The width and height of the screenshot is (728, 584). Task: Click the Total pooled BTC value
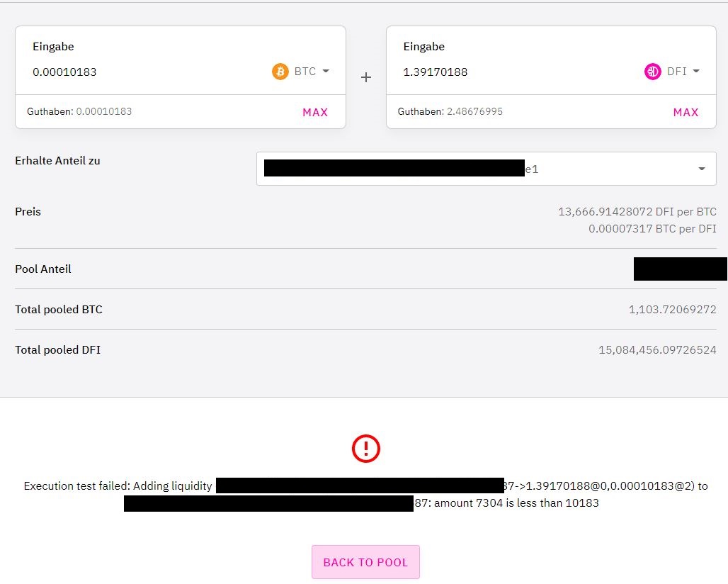672,310
